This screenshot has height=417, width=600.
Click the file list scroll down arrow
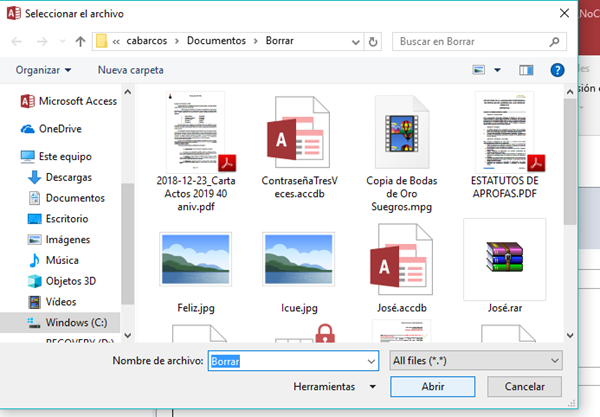coord(570,336)
